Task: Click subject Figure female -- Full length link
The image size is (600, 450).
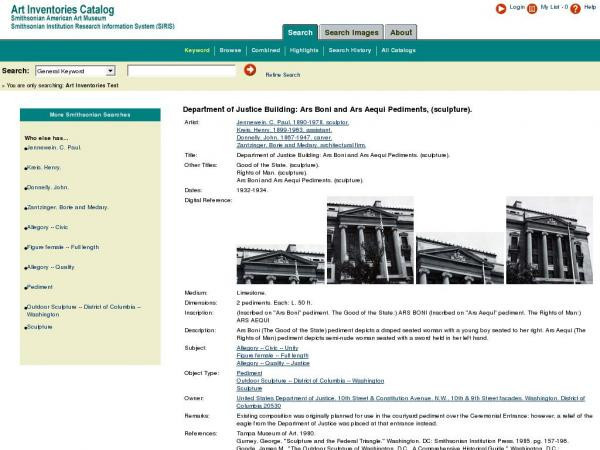Action: click(272, 356)
